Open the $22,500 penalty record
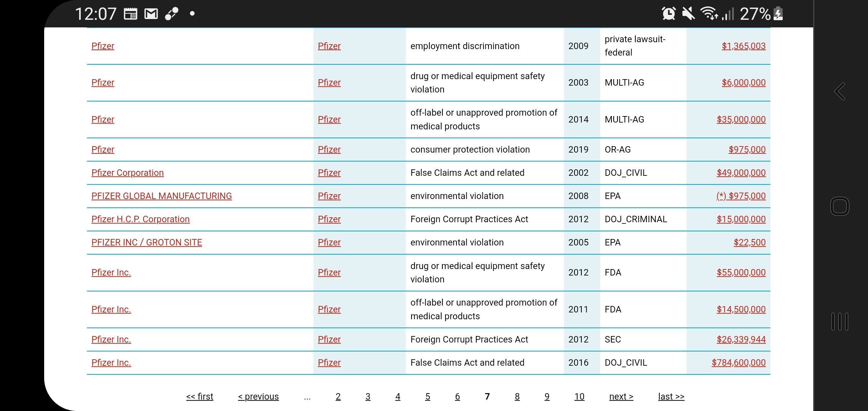 (750, 242)
